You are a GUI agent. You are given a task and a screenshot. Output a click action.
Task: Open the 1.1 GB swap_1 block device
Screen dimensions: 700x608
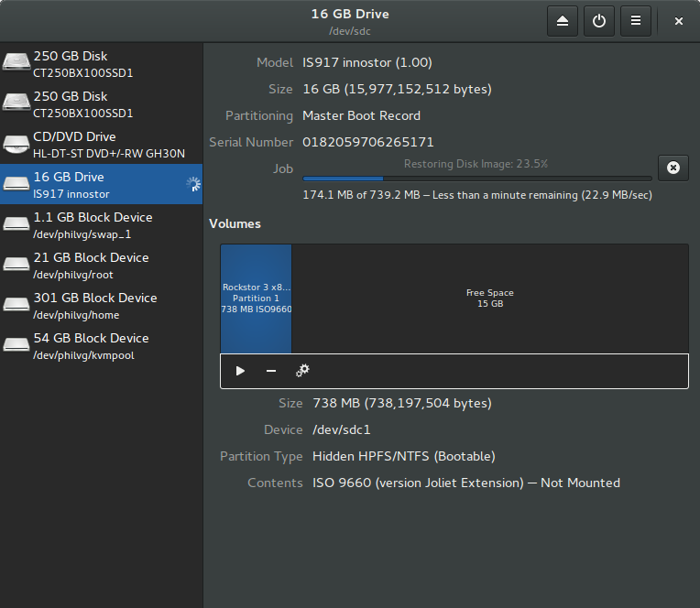101,224
